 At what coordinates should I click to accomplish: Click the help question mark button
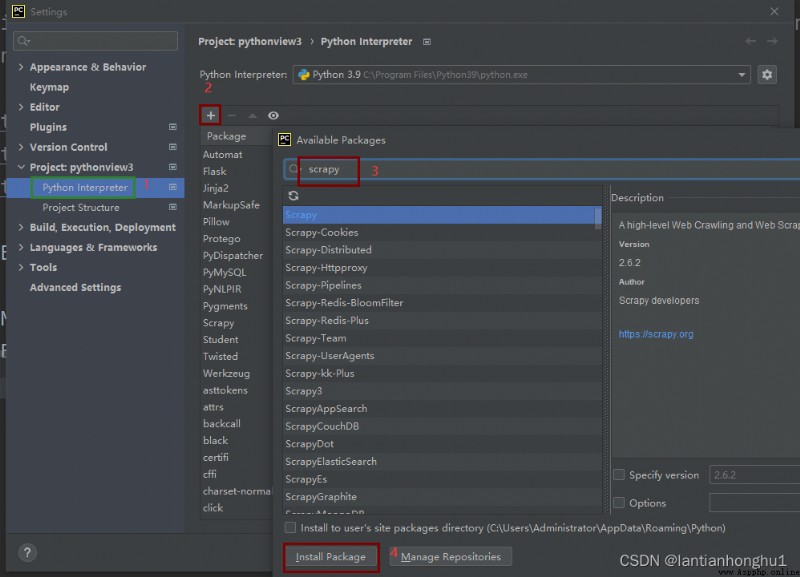click(28, 553)
